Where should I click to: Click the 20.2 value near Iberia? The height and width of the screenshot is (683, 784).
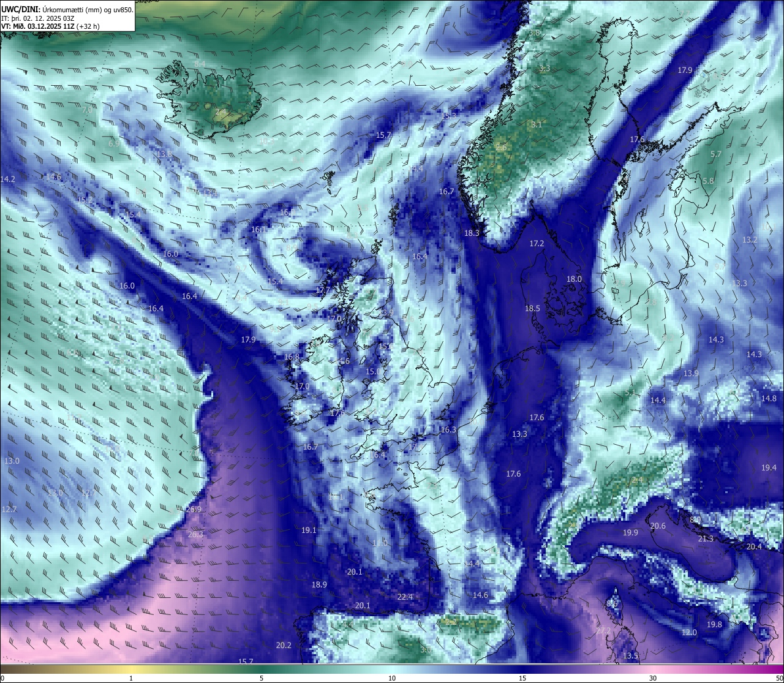pos(284,646)
